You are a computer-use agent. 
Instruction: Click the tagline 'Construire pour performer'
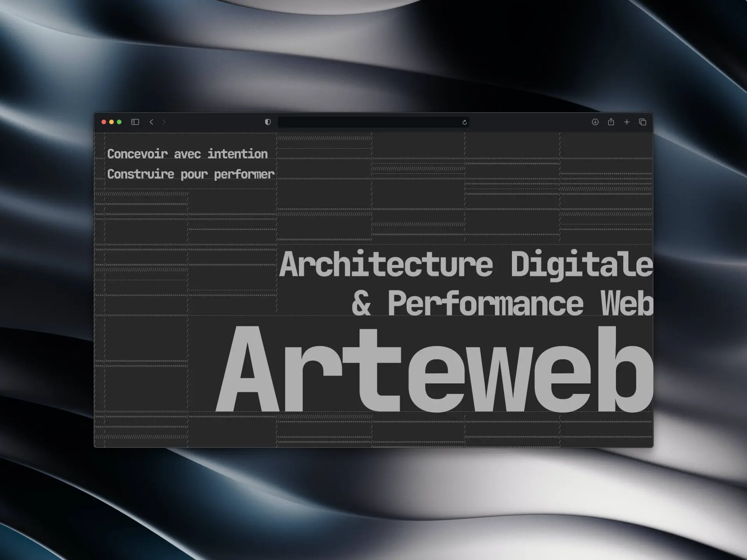click(191, 173)
